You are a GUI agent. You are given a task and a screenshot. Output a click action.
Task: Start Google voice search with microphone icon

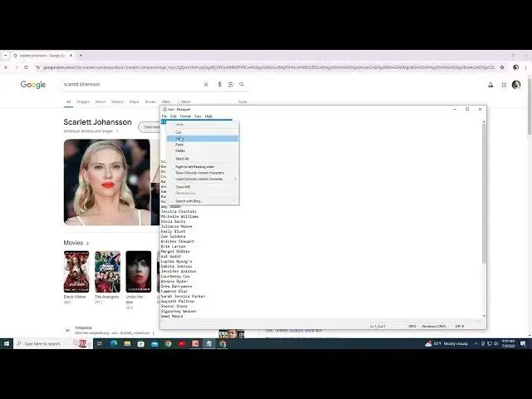pos(219,85)
